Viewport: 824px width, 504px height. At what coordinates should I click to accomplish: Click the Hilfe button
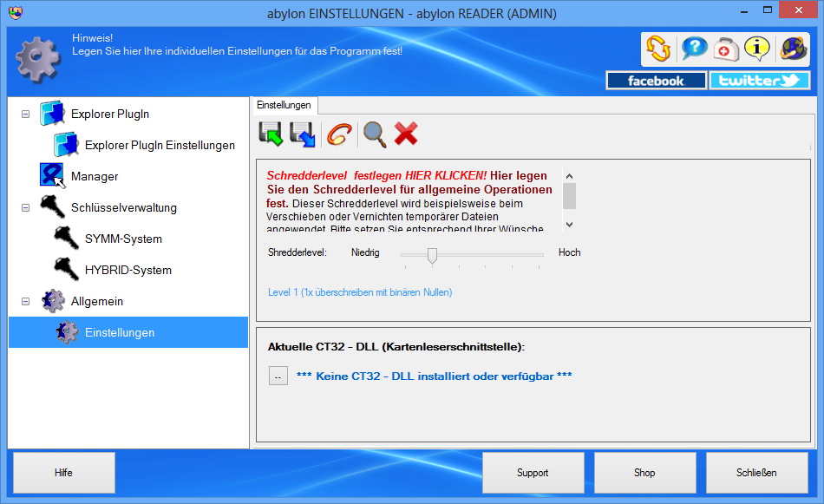tap(64, 473)
